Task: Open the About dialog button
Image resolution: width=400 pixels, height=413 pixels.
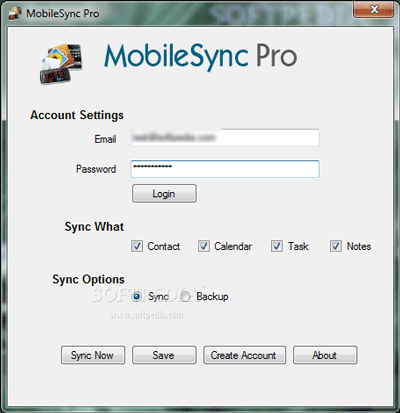Action: [325, 355]
